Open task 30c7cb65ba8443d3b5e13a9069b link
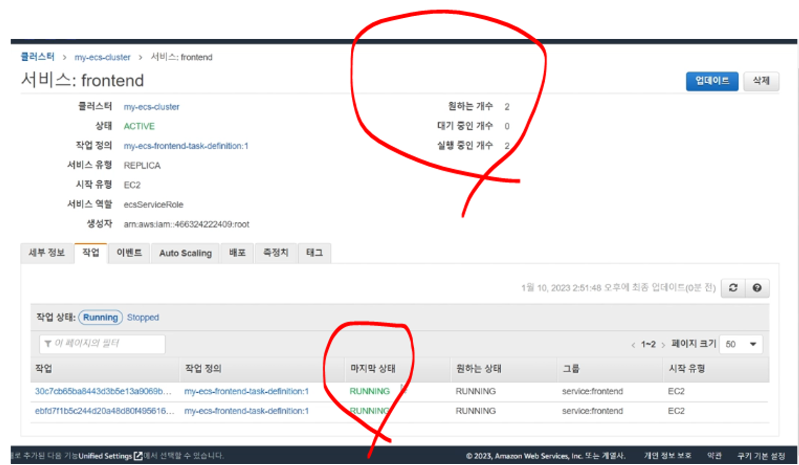Viewport: 799px width, 465px height. click(103, 391)
